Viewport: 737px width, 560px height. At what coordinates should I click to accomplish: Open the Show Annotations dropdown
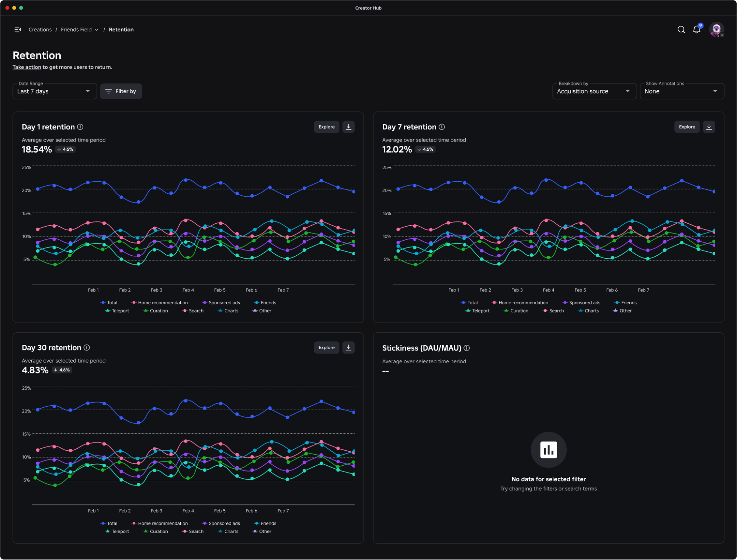click(681, 91)
